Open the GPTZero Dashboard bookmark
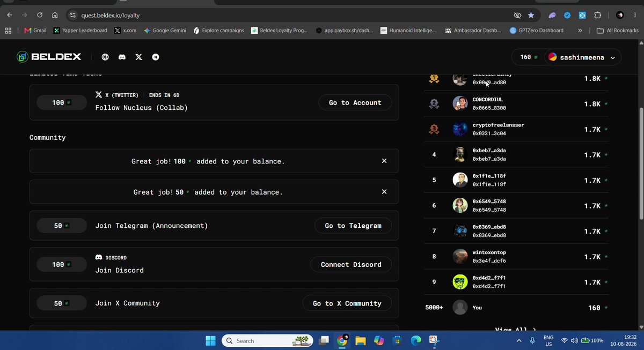 pos(537,31)
